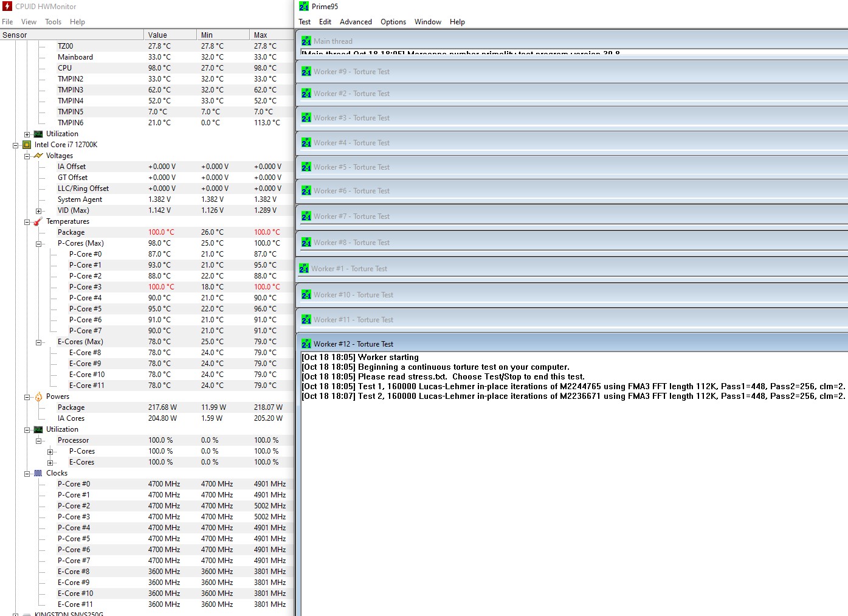Click the Prime95 title bar icon
The width and height of the screenshot is (848, 616).
304,7
